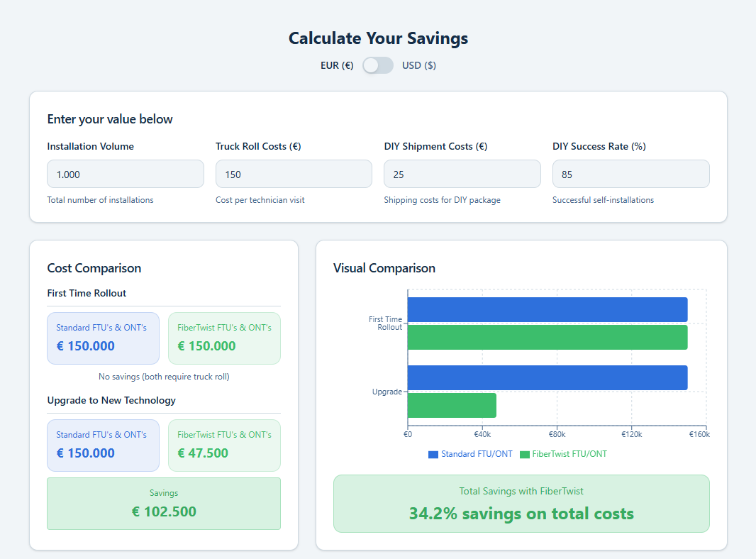The height and width of the screenshot is (559, 756).
Task: Click the First Time Rollout subheading
Action: [x=87, y=293]
